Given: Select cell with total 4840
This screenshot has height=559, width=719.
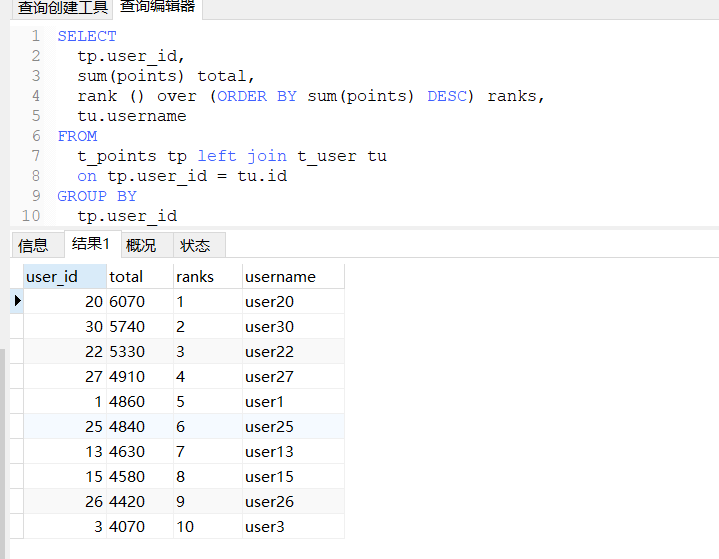Looking at the screenshot, I should (140, 426).
